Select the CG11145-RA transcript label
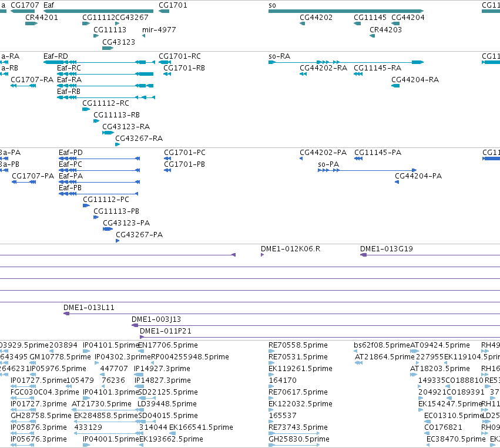The width and height of the screenshot is (500, 448). coord(378,68)
